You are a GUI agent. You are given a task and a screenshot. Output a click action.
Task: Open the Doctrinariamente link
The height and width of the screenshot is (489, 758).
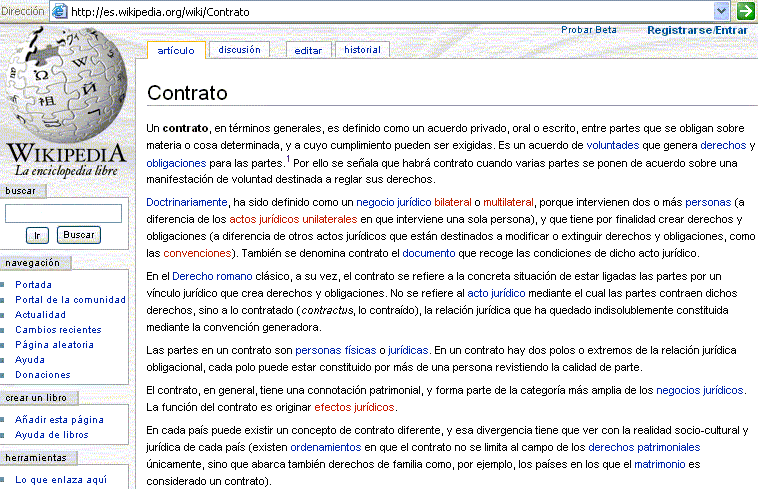coord(187,202)
